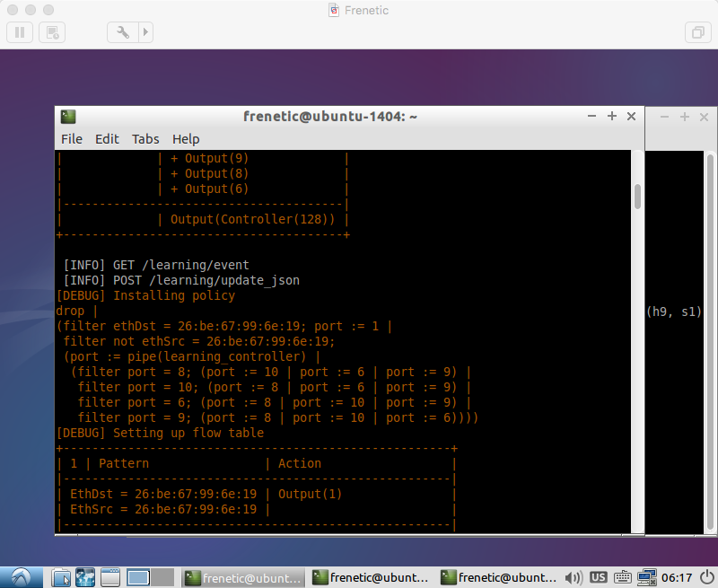
Task: Click 'Output(1)' in flow table
Action: coord(310,494)
